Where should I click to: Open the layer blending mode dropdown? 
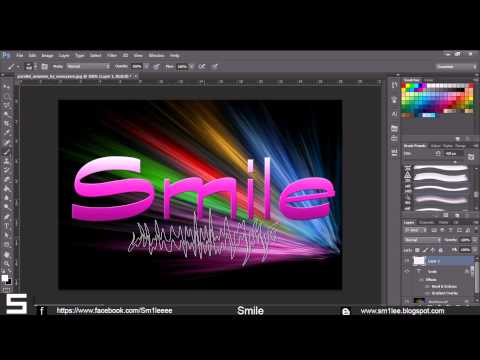(422, 240)
